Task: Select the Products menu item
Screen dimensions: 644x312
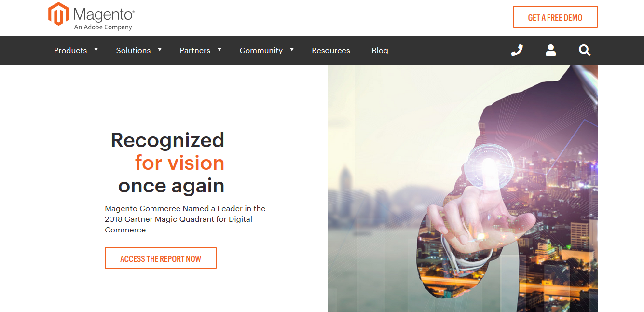Action: coord(70,50)
